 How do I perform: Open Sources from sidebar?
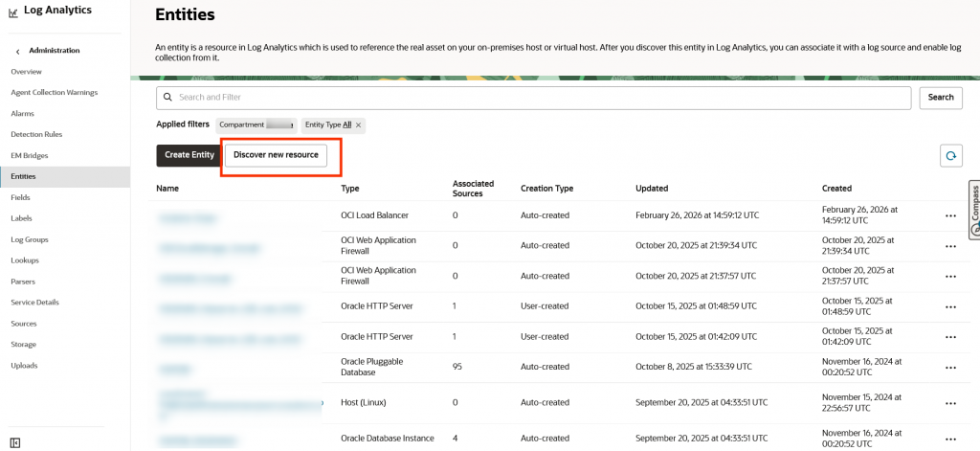click(x=24, y=324)
